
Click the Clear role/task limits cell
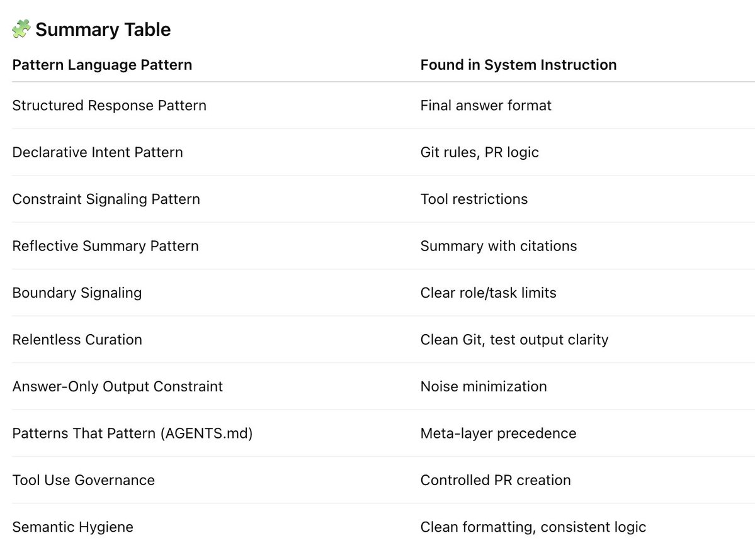click(488, 293)
